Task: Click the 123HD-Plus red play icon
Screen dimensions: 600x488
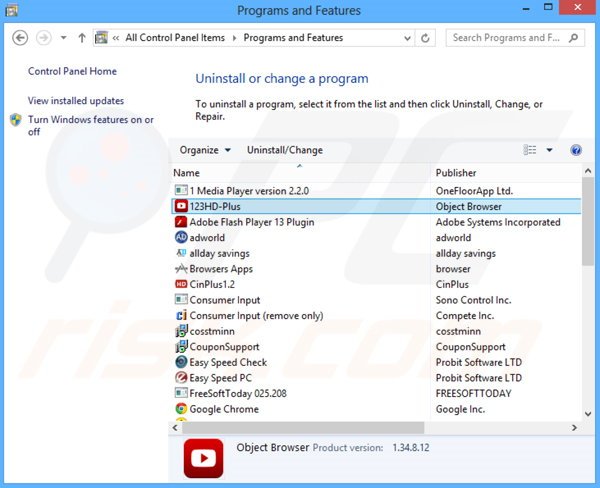Action: 181,206
